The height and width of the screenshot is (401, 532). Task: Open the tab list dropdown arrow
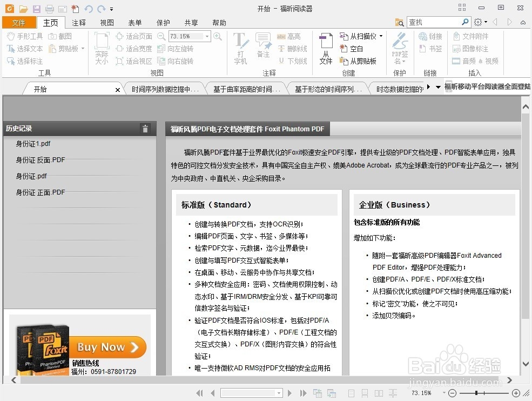[x=438, y=87]
